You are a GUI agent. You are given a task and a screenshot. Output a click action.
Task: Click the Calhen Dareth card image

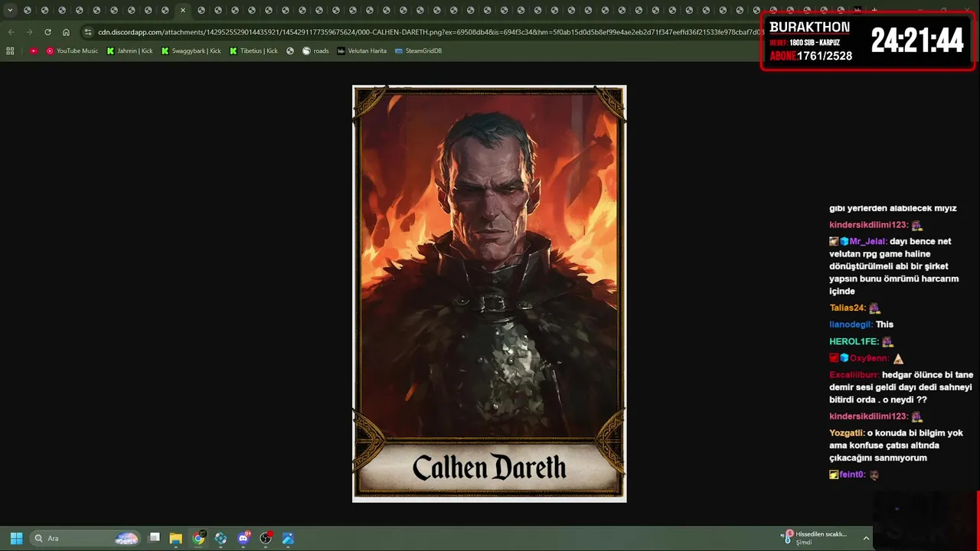(x=489, y=294)
